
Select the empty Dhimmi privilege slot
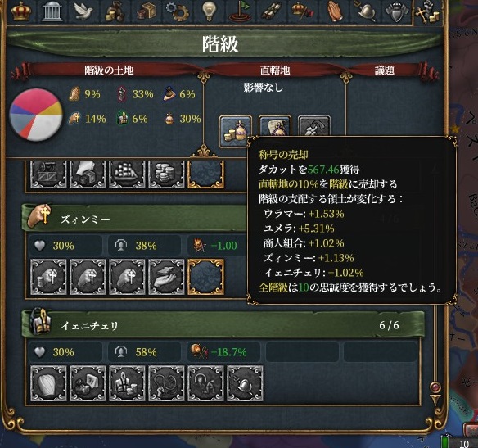[205, 277]
